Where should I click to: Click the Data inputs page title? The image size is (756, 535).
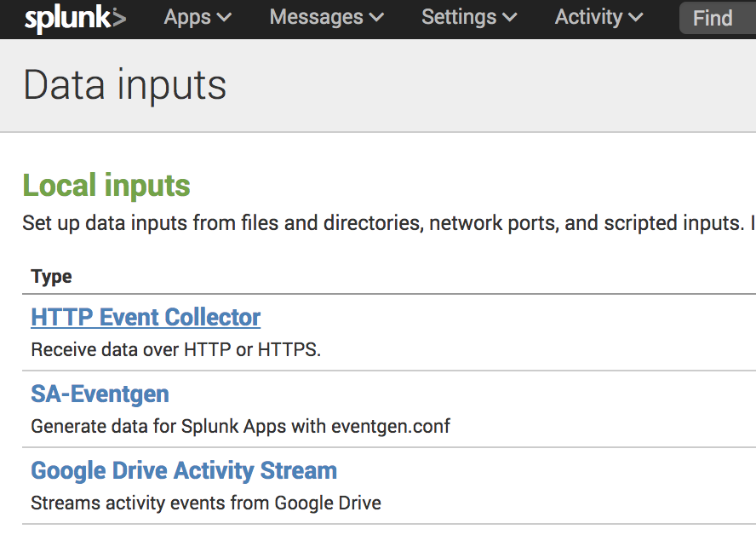pos(125,85)
